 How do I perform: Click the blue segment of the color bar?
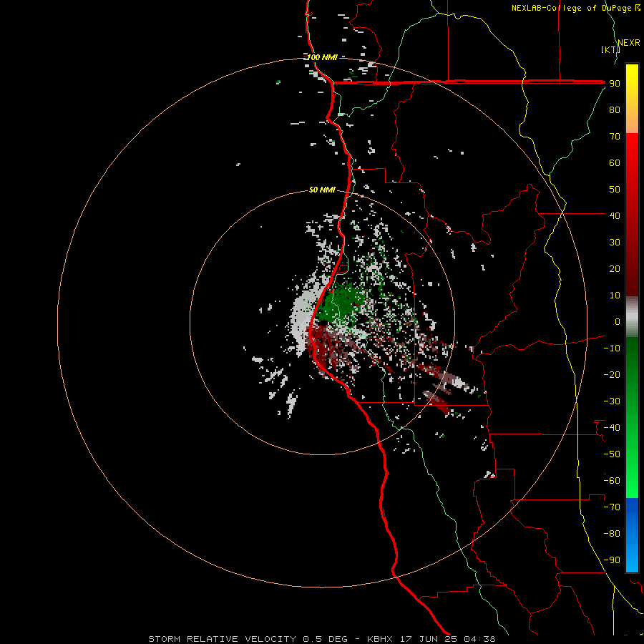point(632,535)
